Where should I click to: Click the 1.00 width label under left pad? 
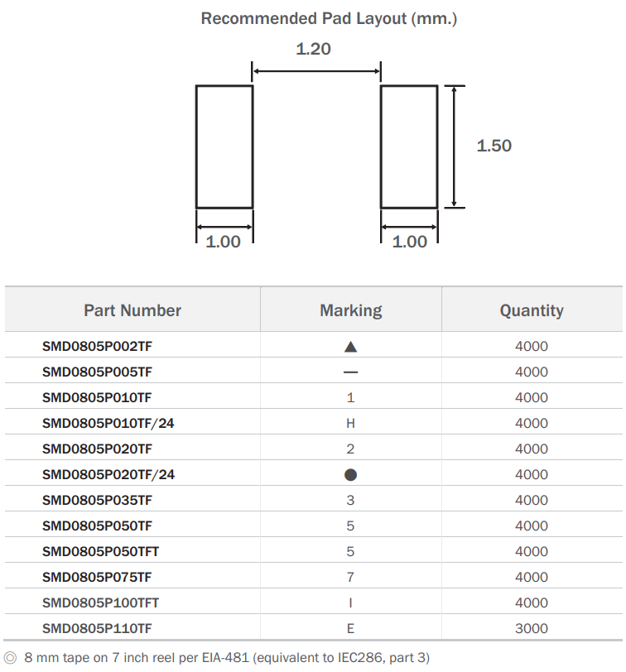pos(224,242)
